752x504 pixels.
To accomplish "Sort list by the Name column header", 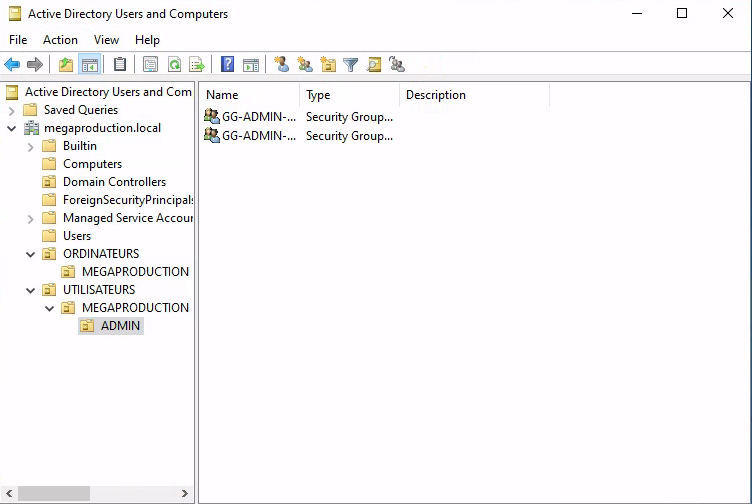I will pyautogui.click(x=250, y=95).
